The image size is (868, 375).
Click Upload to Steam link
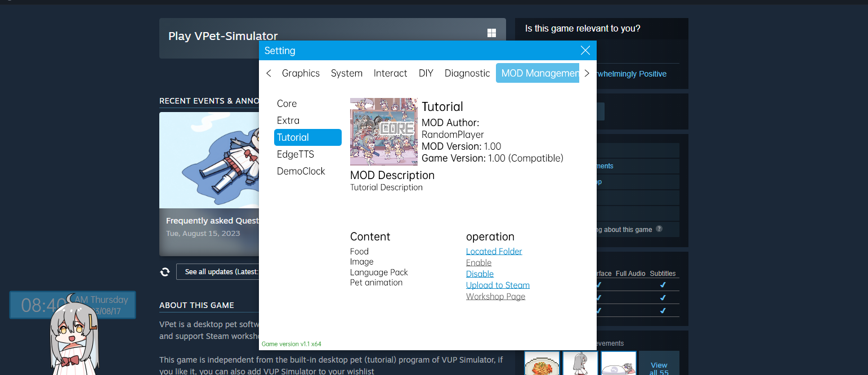click(498, 285)
